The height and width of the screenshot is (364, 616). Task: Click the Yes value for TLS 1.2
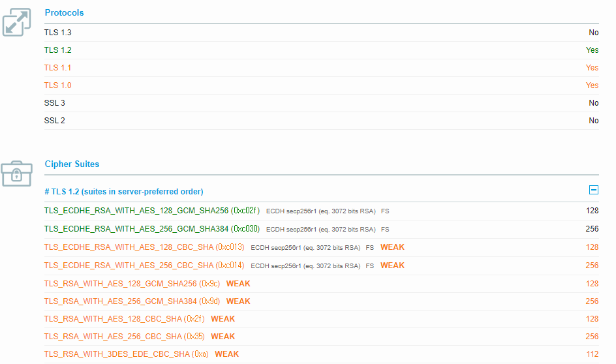(x=592, y=50)
